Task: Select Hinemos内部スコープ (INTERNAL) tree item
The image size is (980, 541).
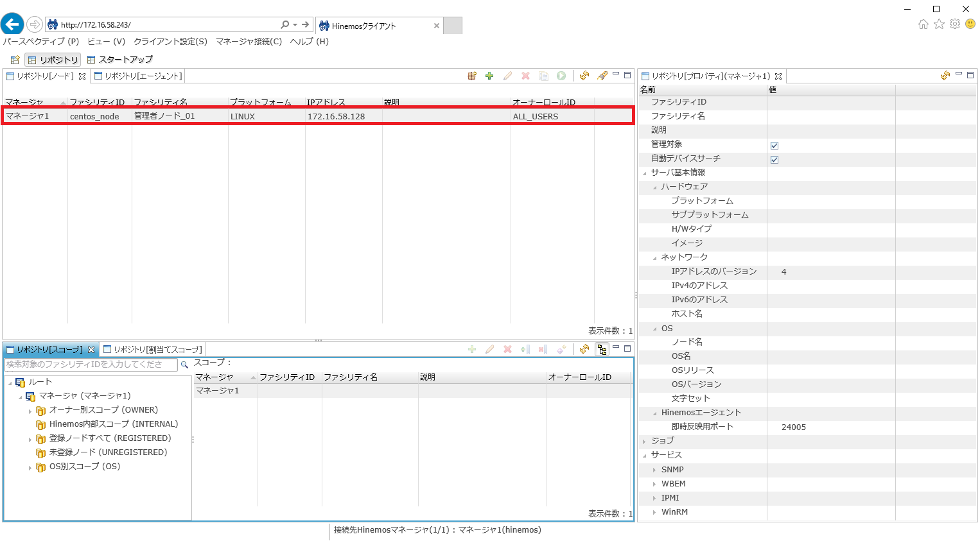Action: click(114, 424)
